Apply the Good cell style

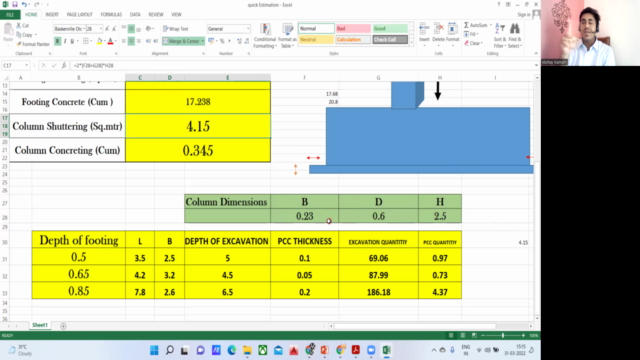tap(390, 29)
